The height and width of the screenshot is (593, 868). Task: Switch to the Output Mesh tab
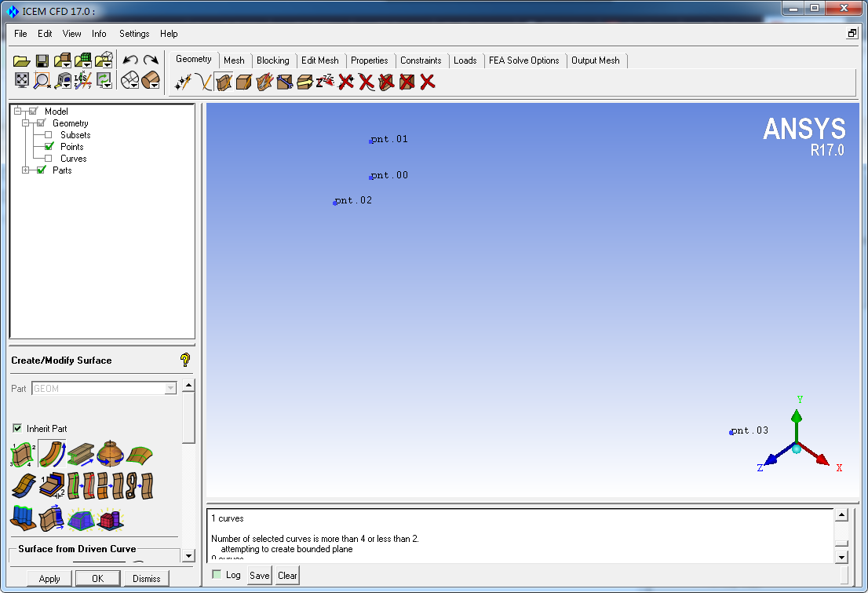596,60
